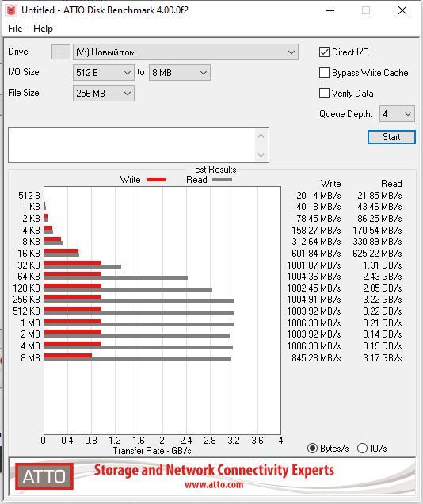The image size is (423, 504).
Task: Open the Help menu
Action: point(43,29)
